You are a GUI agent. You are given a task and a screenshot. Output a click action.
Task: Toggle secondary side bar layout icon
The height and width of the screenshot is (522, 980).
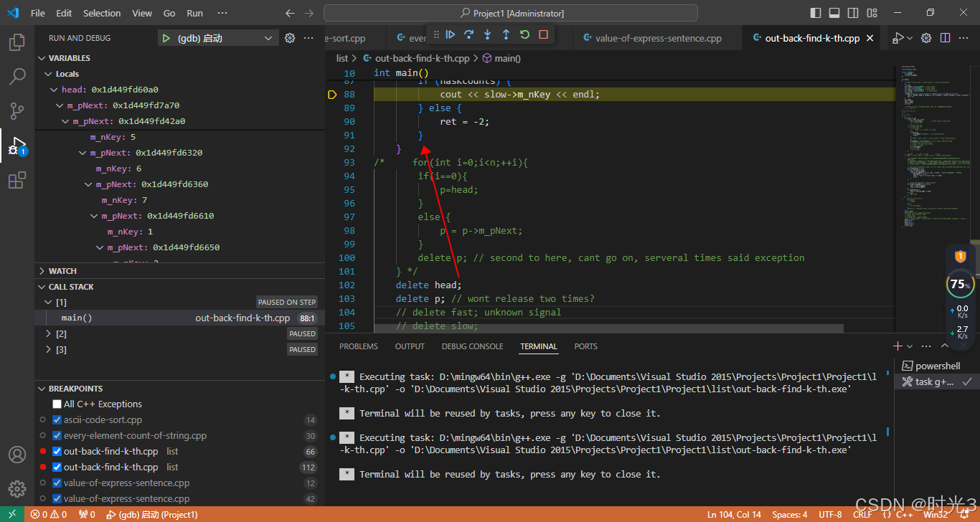click(x=853, y=13)
